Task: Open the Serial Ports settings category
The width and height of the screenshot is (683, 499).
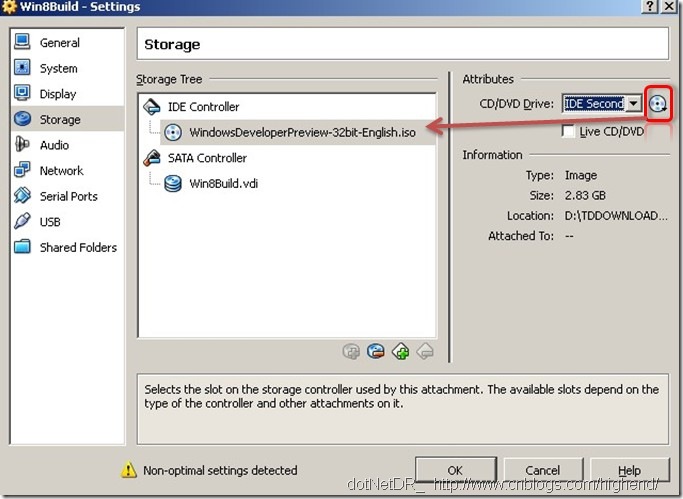Action: [67, 196]
